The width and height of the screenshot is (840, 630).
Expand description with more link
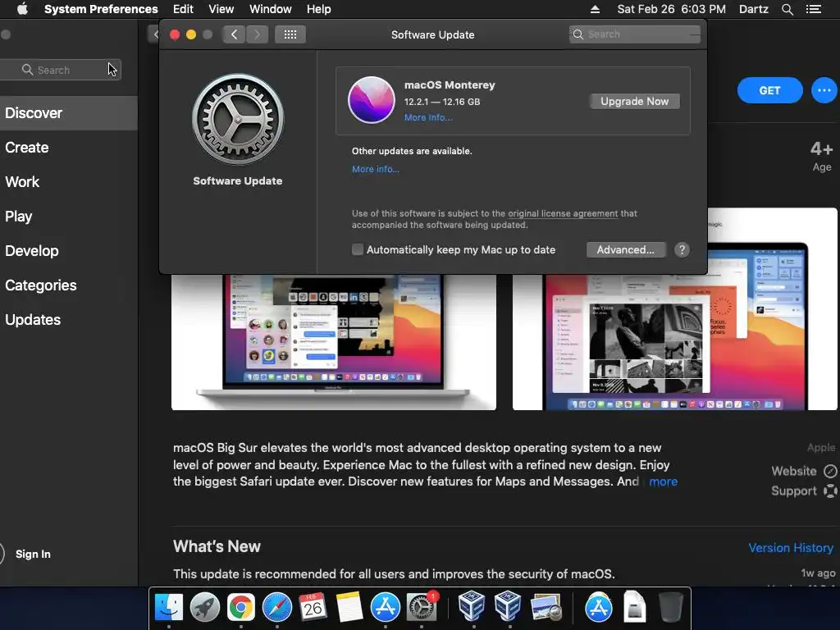click(663, 482)
